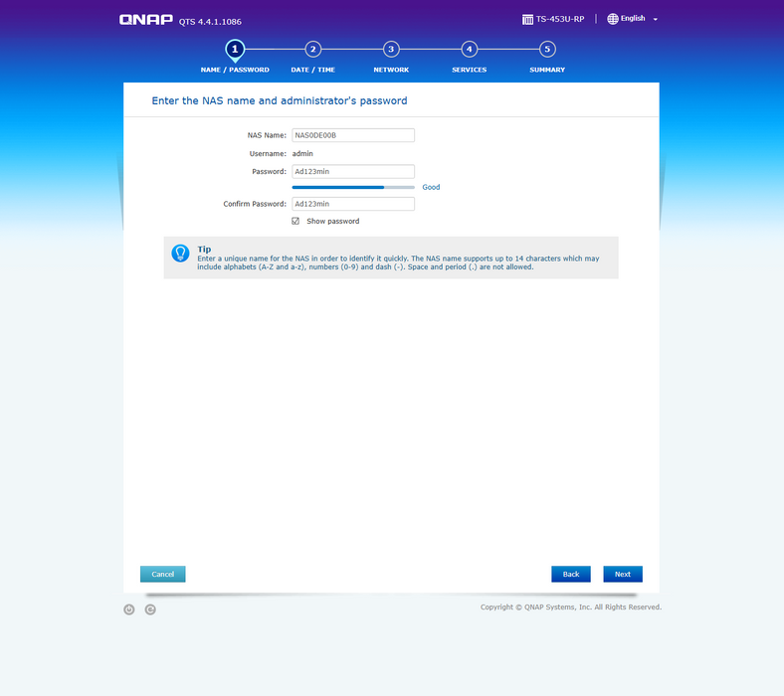Click the Cancel button

click(162, 574)
